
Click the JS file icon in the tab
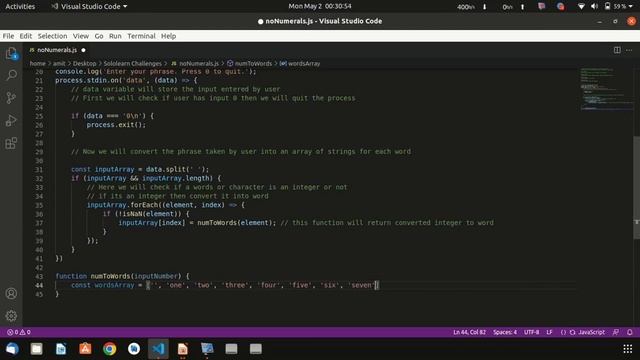tap(32, 50)
